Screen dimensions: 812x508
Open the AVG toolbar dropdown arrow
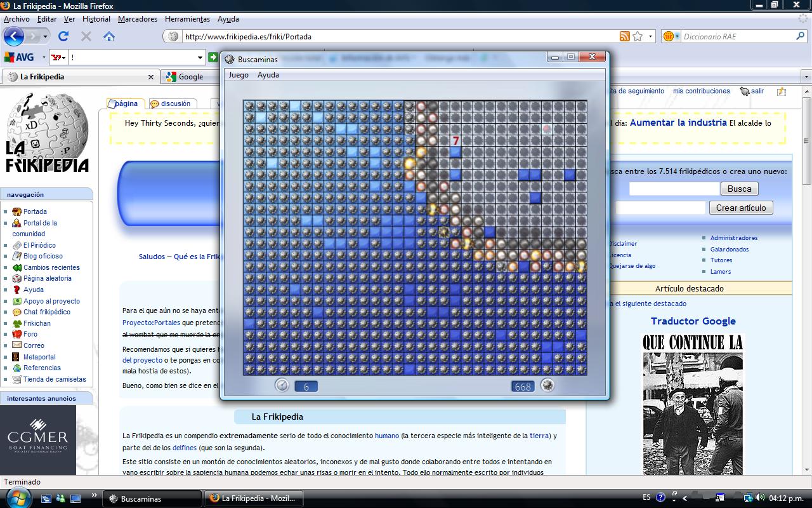(x=44, y=57)
